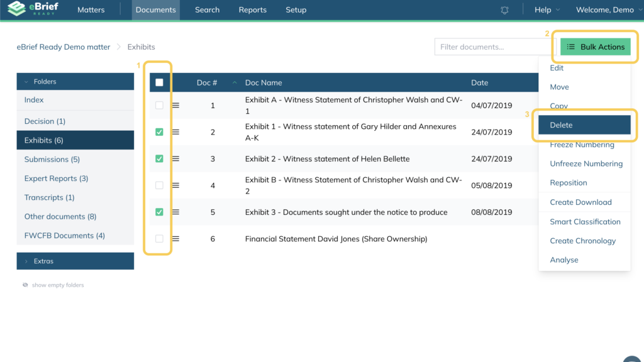Click drag handle icon for document 6
Screen dimensions: 644x362
click(175, 239)
